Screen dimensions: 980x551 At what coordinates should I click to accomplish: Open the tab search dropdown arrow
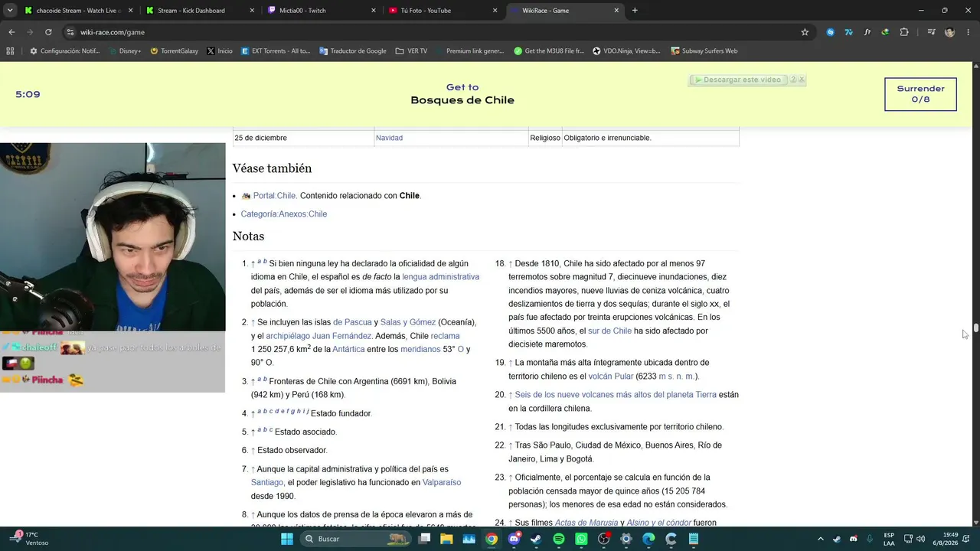[x=10, y=11]
